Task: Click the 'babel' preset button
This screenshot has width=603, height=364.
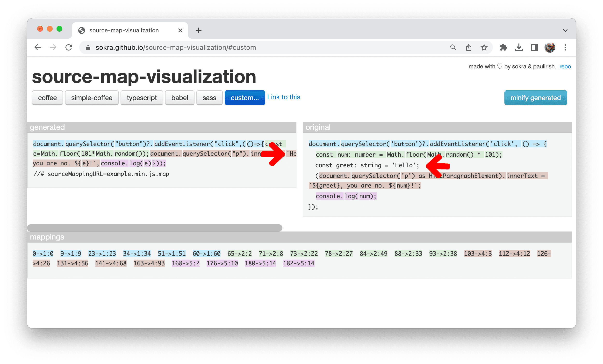Action: [x=179, y=97]
